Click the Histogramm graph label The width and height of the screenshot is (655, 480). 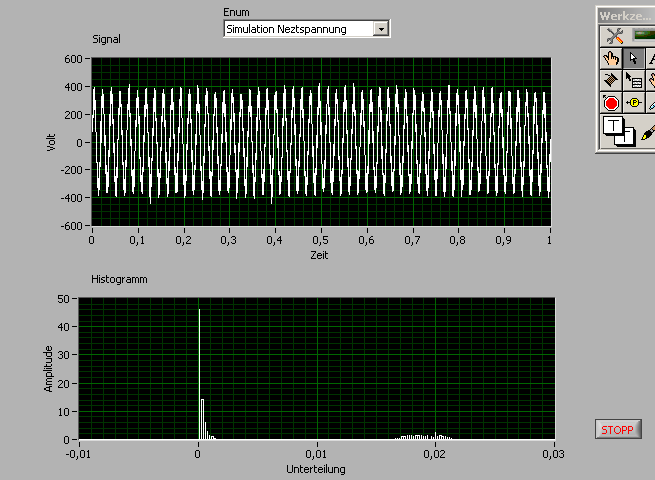119,279
